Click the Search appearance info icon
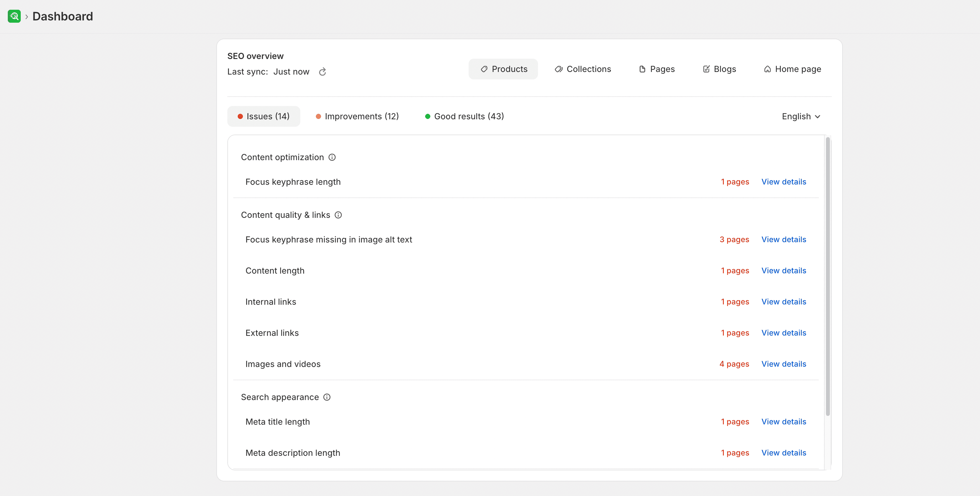 click(327, 397)
